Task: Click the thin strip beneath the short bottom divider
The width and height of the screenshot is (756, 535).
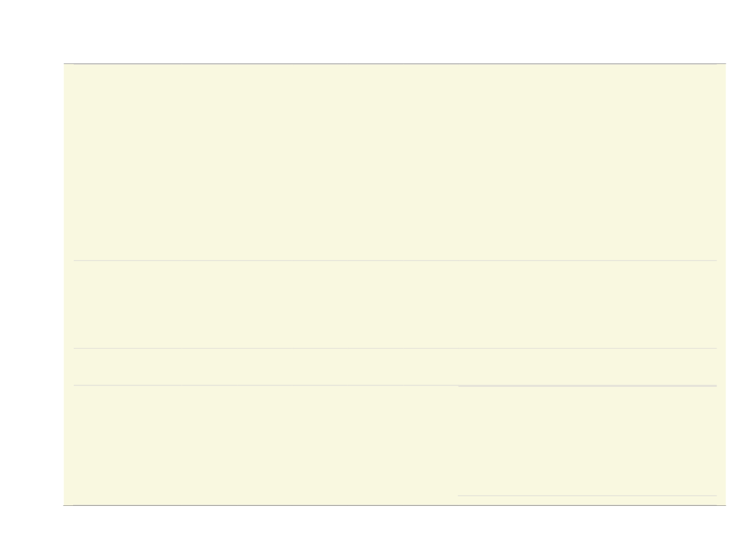Action: 587,500
